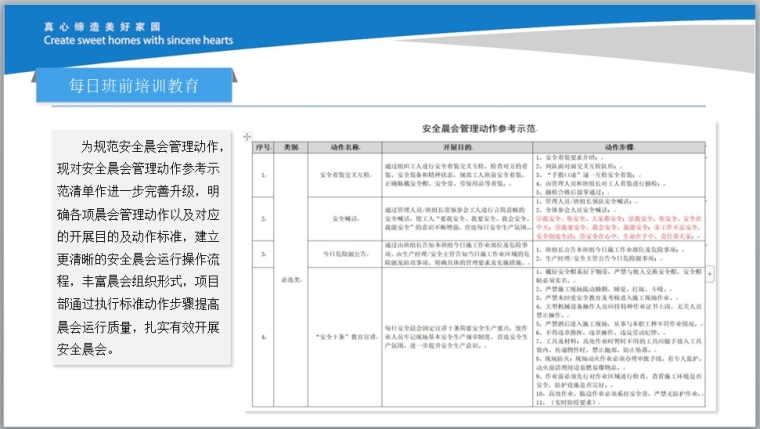Click the 序号 column header
Viewport: 760px width, 429px height.
coord(263,146)
